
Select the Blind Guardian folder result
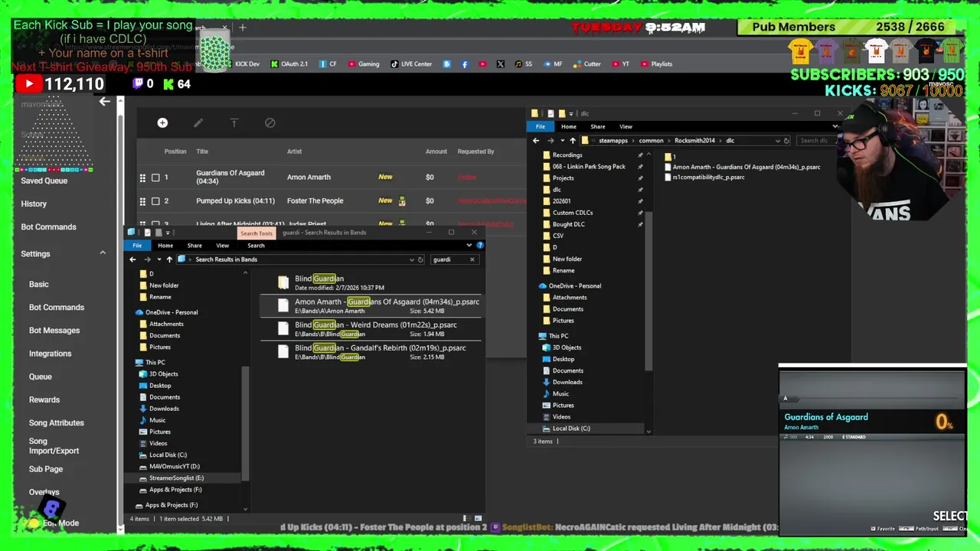[x=371, y=282]
